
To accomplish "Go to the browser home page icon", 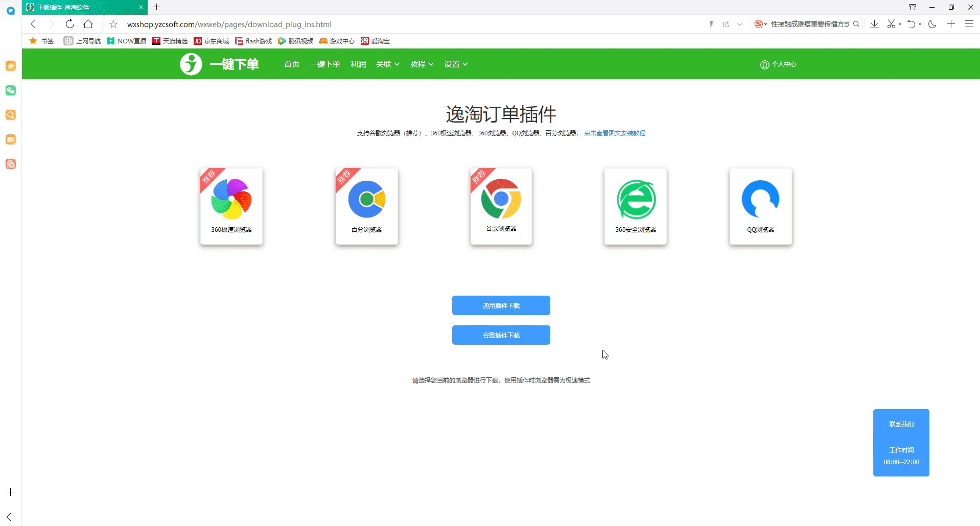I will [88, 24].
